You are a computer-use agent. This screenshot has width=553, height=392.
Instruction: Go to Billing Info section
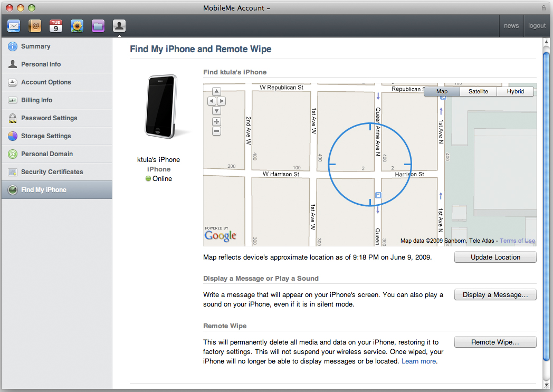(57, 100)
